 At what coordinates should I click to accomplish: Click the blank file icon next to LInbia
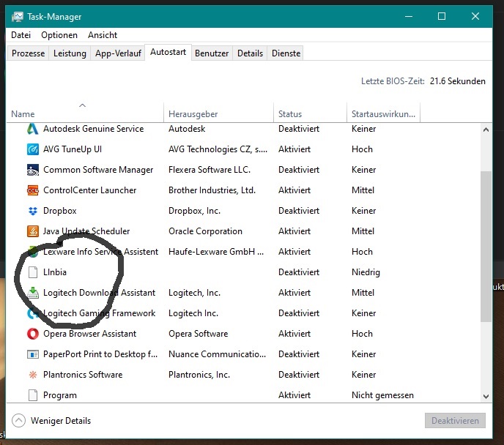pos(32,272)
